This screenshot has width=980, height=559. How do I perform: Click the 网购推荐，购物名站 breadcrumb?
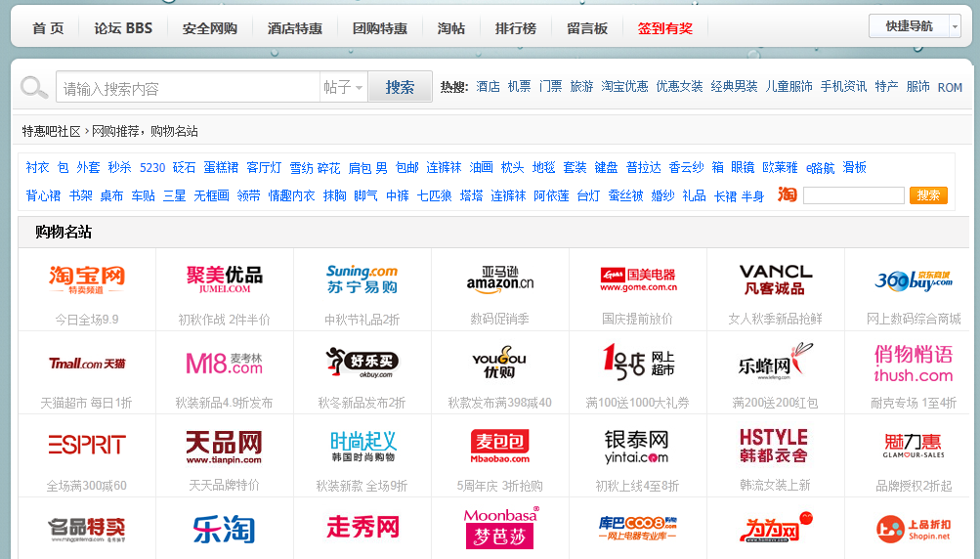click(x=145, y=131)
